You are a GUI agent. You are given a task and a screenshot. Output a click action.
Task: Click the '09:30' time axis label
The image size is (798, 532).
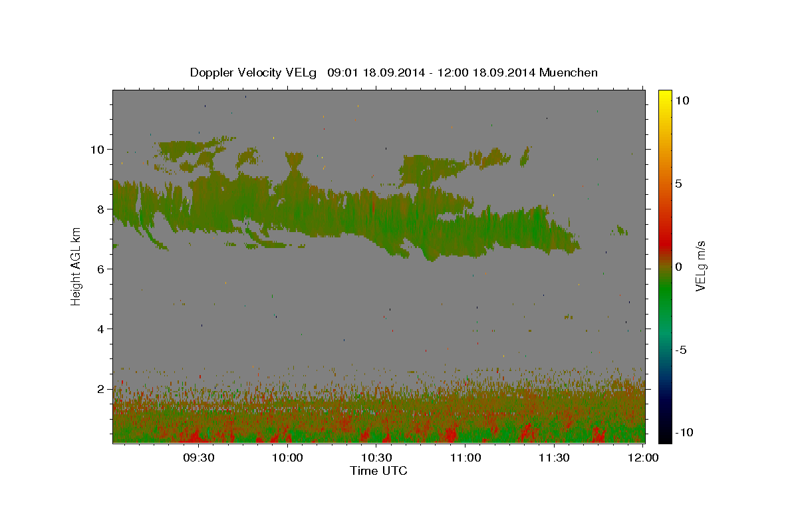199,458
